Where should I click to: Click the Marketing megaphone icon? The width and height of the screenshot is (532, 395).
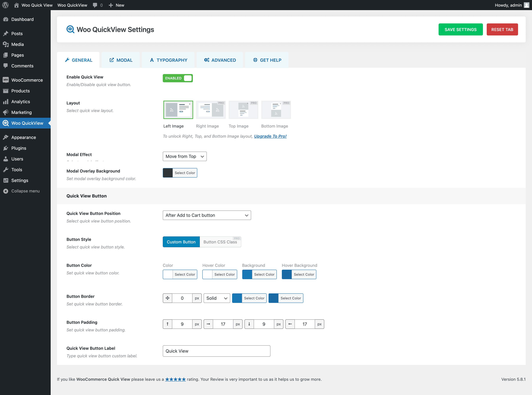[6, 112]
